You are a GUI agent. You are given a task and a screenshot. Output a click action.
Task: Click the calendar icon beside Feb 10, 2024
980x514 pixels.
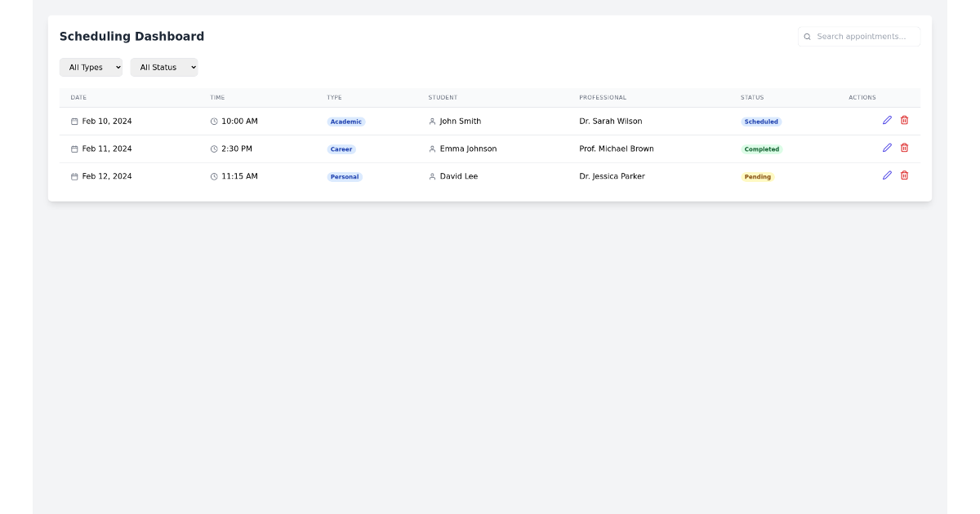74,121
